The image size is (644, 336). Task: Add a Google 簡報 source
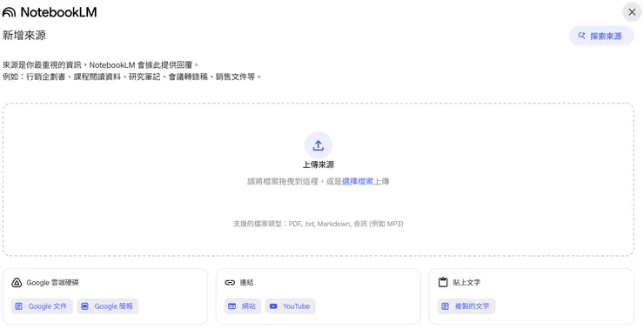pos(108,306)
